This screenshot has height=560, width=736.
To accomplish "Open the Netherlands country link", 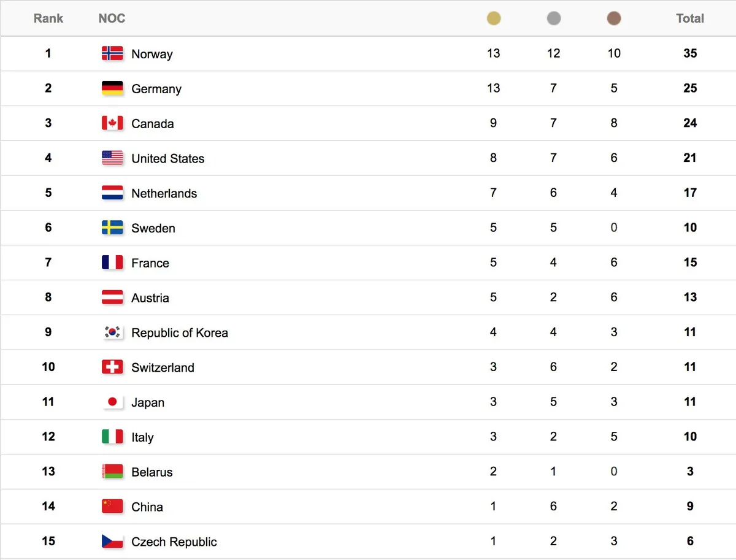I will pos(164,193).
